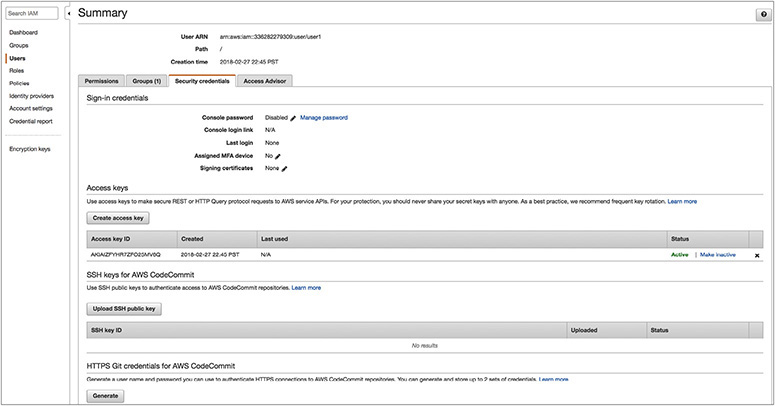Edit assigned MFA device pencil icon
Viewport: 775px width, 406px height.
(x=278, y=156)
